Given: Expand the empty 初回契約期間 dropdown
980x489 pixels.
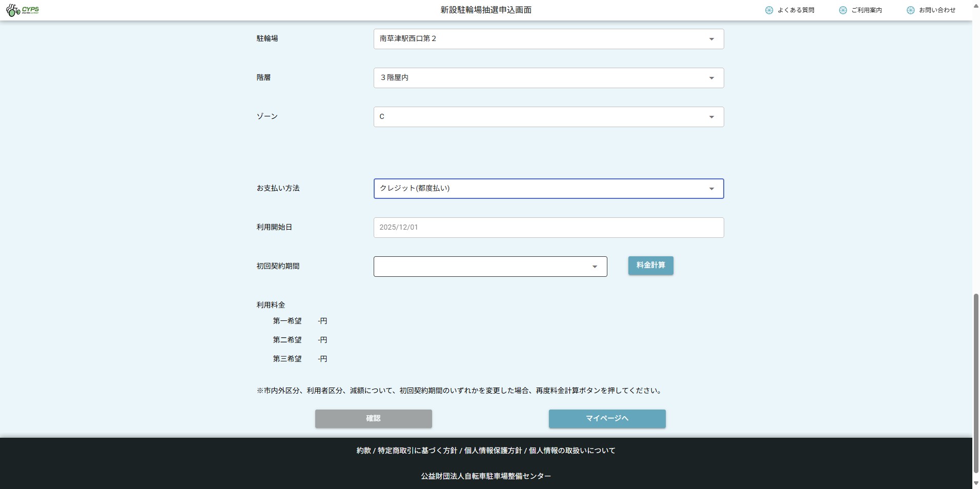Looking at the screenshot, I should click(490, 267).
